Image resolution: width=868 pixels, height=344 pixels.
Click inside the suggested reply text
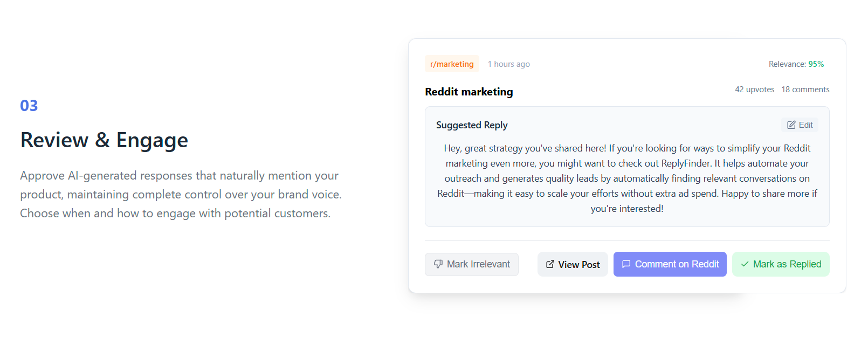pos(627,178)
